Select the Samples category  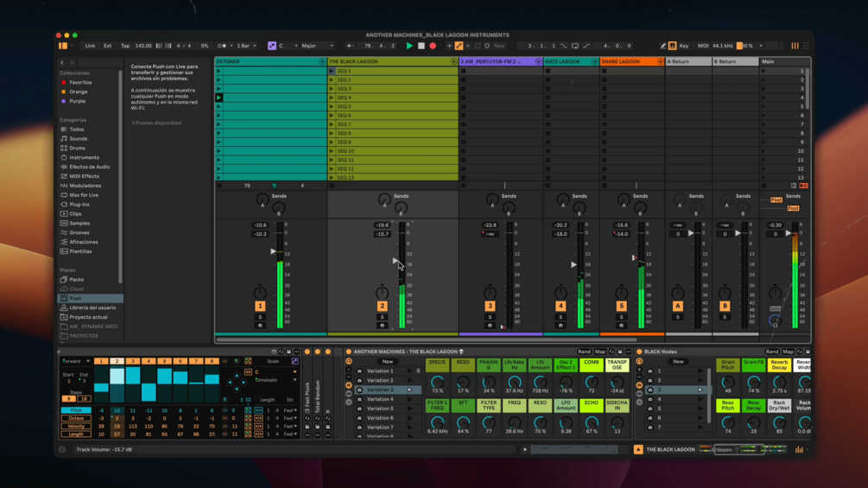pos(79,223)
